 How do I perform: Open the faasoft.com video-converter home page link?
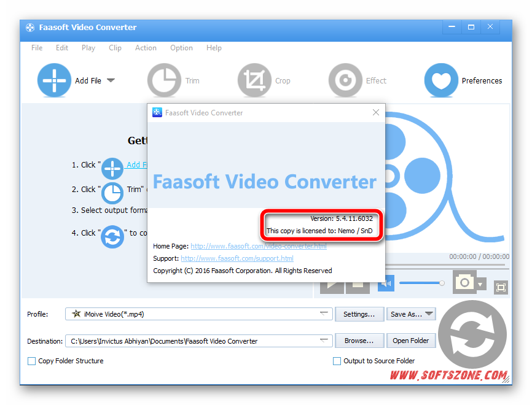(259, 246)
